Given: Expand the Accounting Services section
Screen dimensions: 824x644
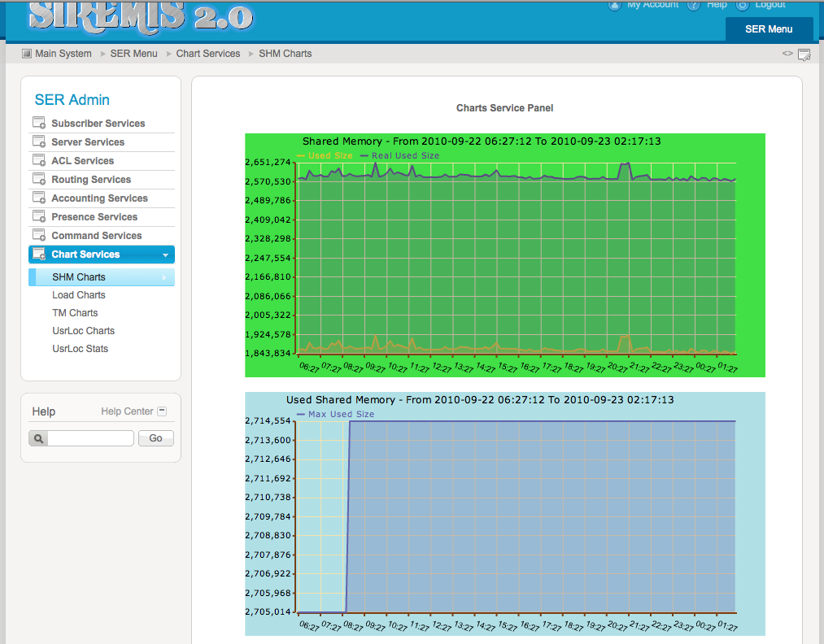Looking at the screenshot, I should coord(99,198).
